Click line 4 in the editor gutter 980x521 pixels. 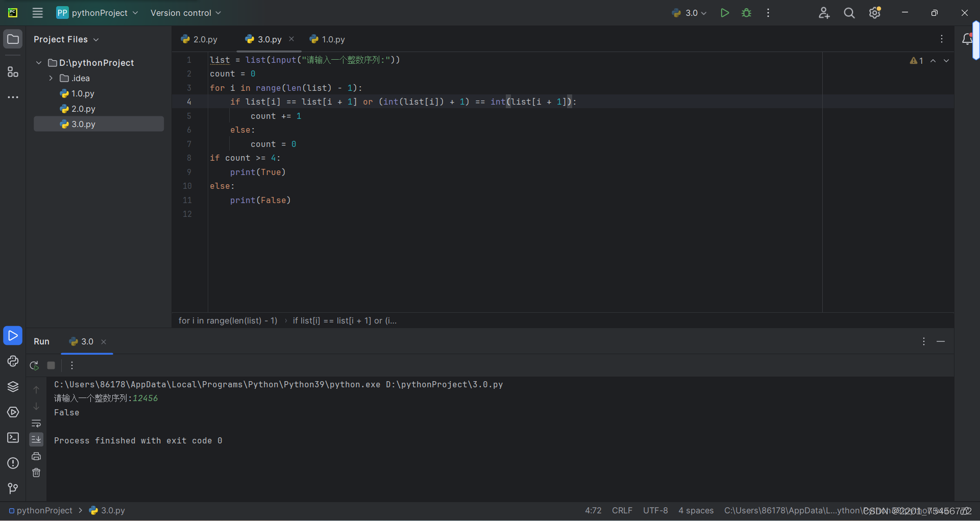coord(189,102)
